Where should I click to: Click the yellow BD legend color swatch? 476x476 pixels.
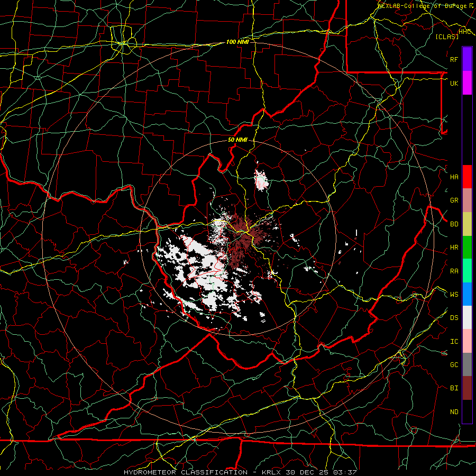tap(467, 224)
